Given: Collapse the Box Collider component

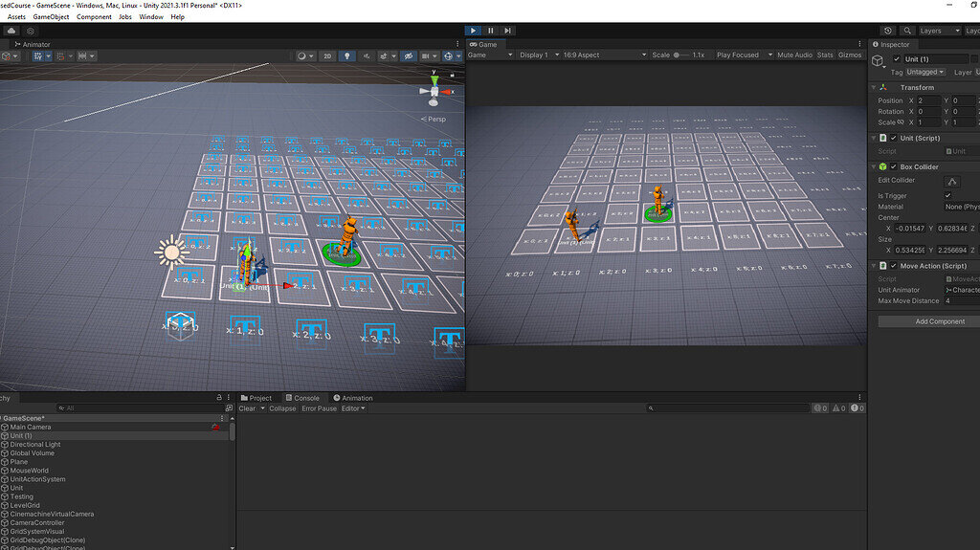Looking at the screenshot, I should 874,166.
